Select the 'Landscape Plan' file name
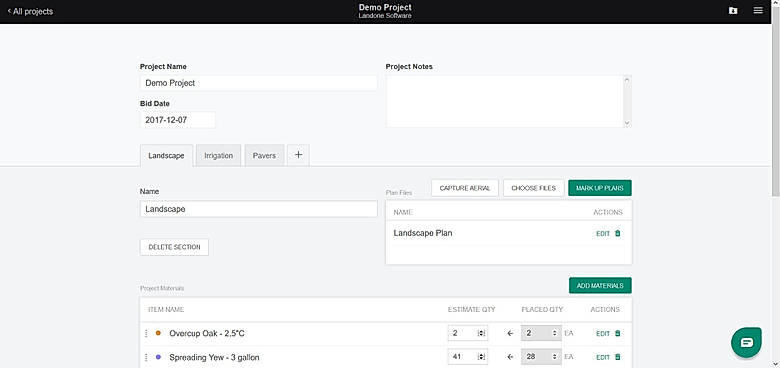 [x=423, y=233]
